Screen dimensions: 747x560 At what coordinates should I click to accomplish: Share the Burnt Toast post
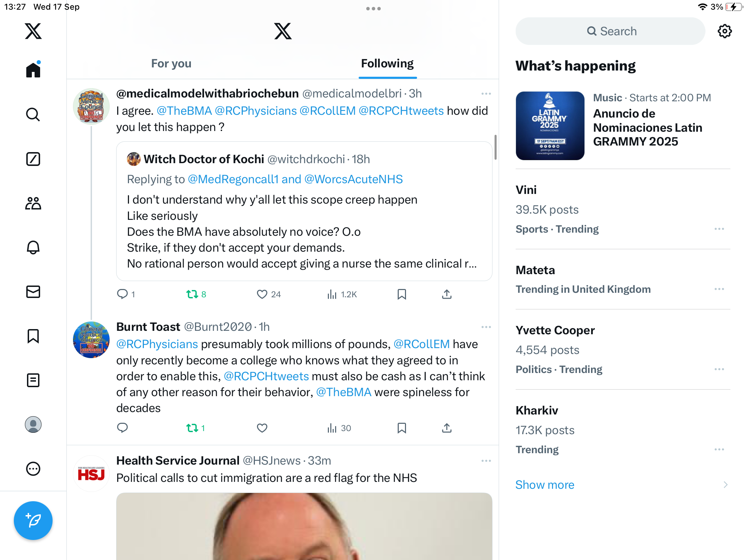pyautogui.click(x=447, y=428)
